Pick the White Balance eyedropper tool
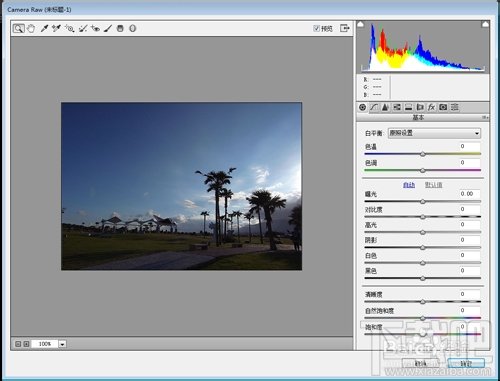The image size is (500, 381). click(44, 28)
